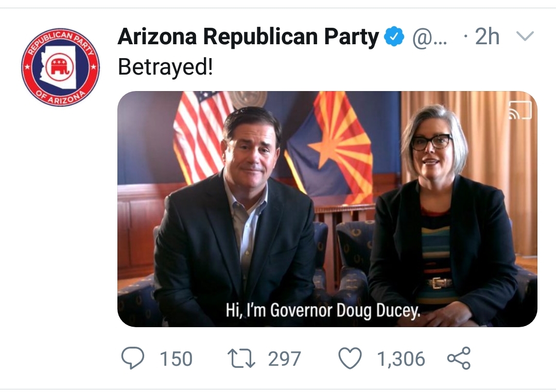Retweet using the retweet arrows icon
The height and width of the screenshot is (392, 556).
(x=241, y=359)
